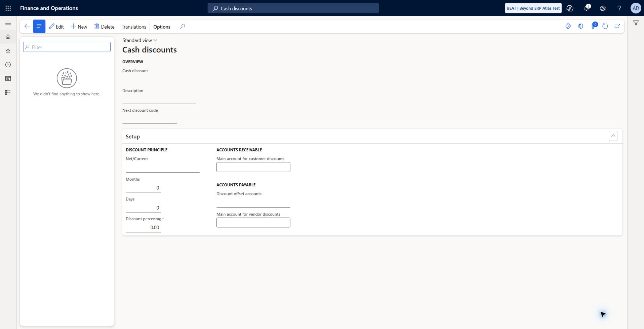This screenshot has width=644, height=329.
Task: Open the Power Apps diamond icon
Action: (568, 26)
